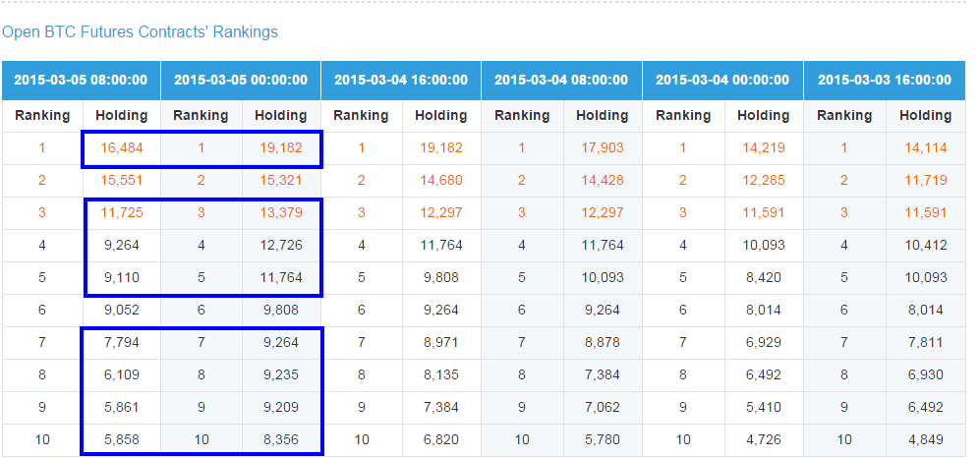Viewport: 980px width, 458px height.
Task: Select the 2015-03-05 00:00:00 column header
Action: (x=241, y=80)
